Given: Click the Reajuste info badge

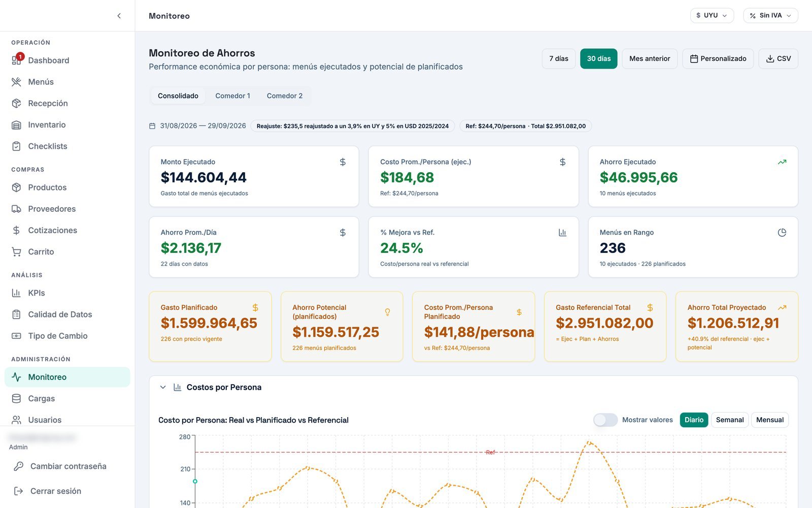Looking at the screenshot, I should (x=353, y=126).
